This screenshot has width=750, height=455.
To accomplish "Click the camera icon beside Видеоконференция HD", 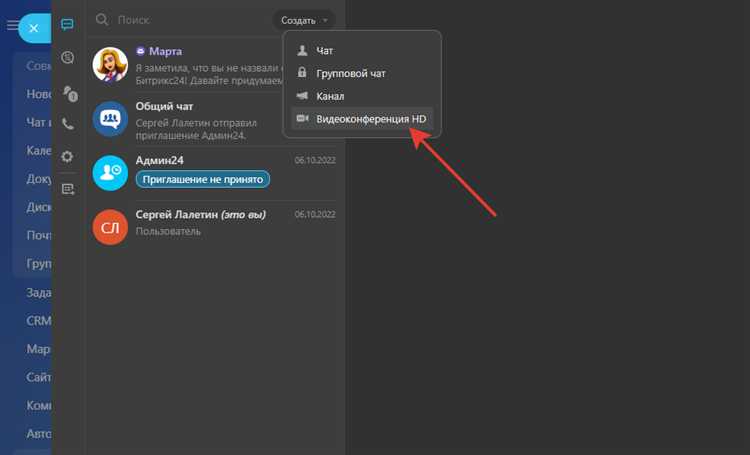I will [x=302, y=118].
